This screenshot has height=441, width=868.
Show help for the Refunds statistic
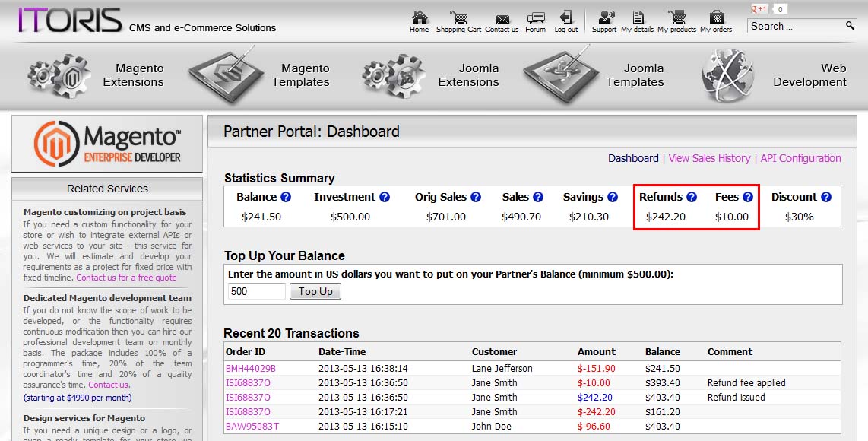[692, 197]
